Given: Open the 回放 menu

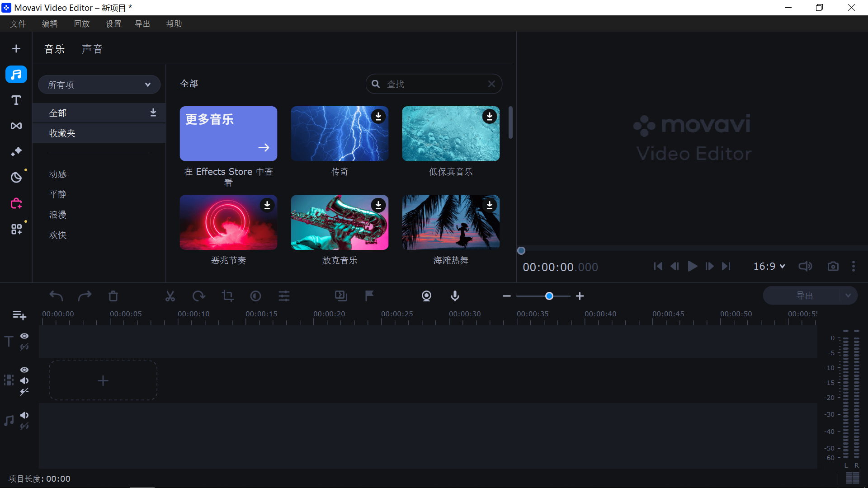Looking at the screenshot, I should pos(82,23).
